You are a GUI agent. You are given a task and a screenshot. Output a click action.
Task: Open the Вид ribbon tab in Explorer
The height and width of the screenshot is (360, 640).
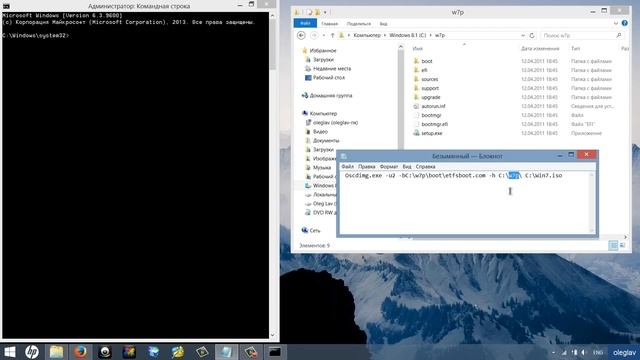(383, 24)
